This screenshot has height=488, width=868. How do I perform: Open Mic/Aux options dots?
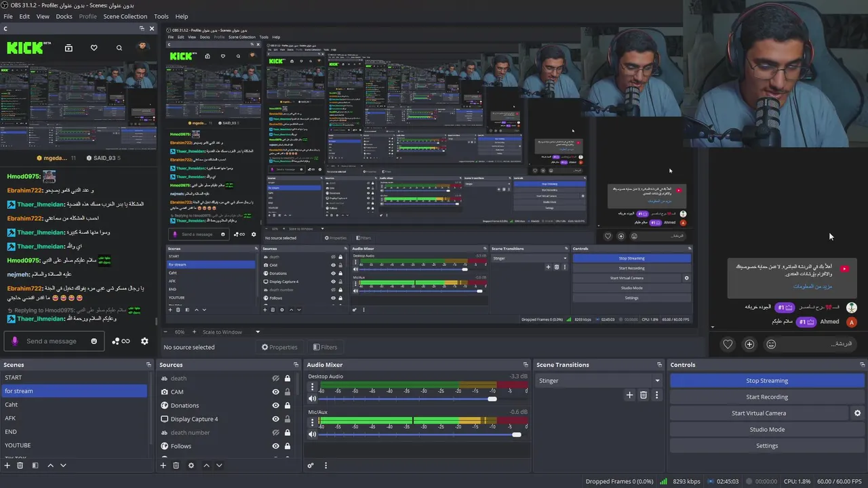point(313,423)
